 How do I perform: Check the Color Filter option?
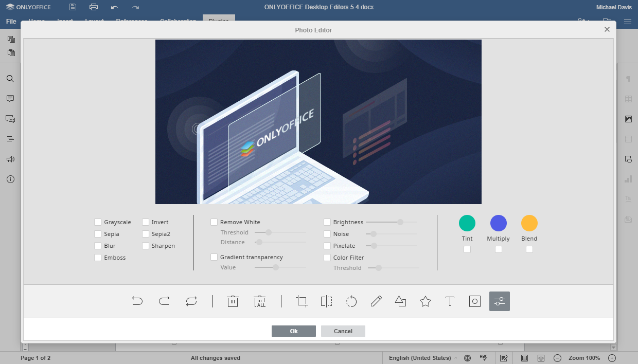pos(327,258)
